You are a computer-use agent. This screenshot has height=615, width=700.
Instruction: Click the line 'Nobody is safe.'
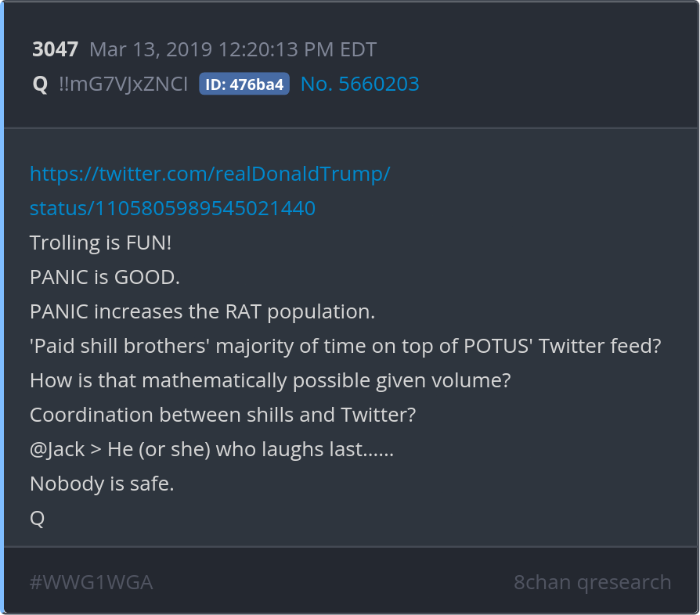[x=102, y=484]
